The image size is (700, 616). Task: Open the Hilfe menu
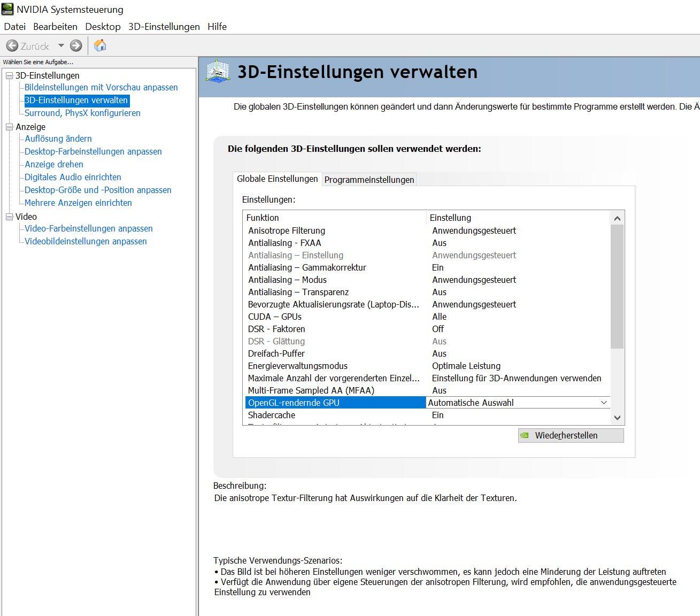(x=217, y=27)
